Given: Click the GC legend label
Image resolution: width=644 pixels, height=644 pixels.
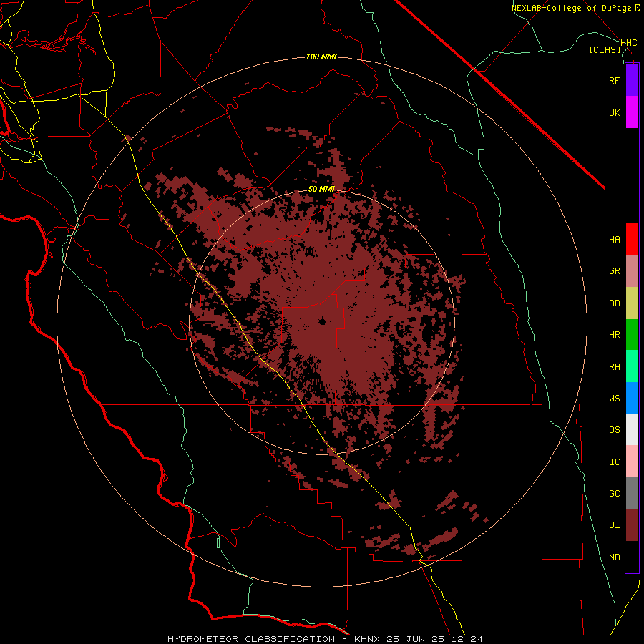Looking at the screenshot, I should click(x=614, y=494).
